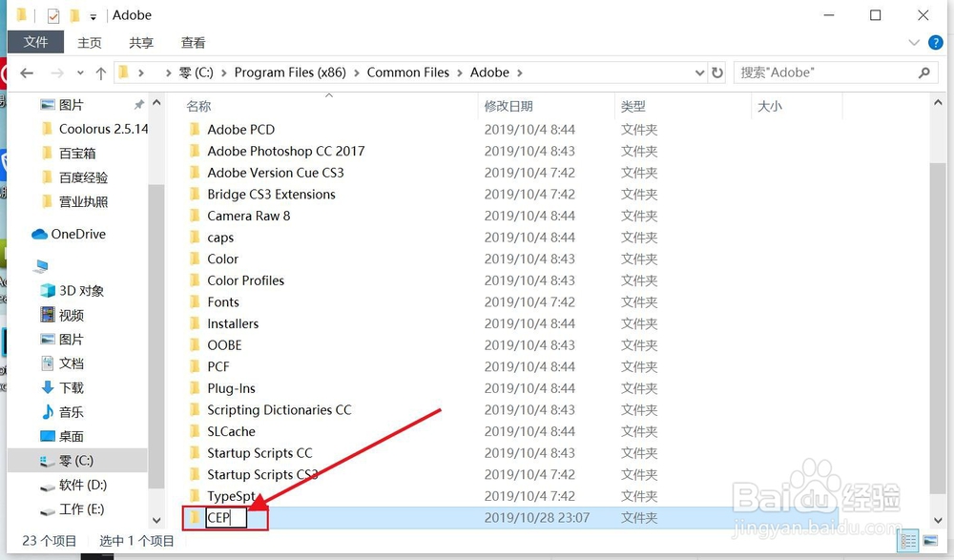
Task: Open the 主页 ribbon tab
Action: 90,43
